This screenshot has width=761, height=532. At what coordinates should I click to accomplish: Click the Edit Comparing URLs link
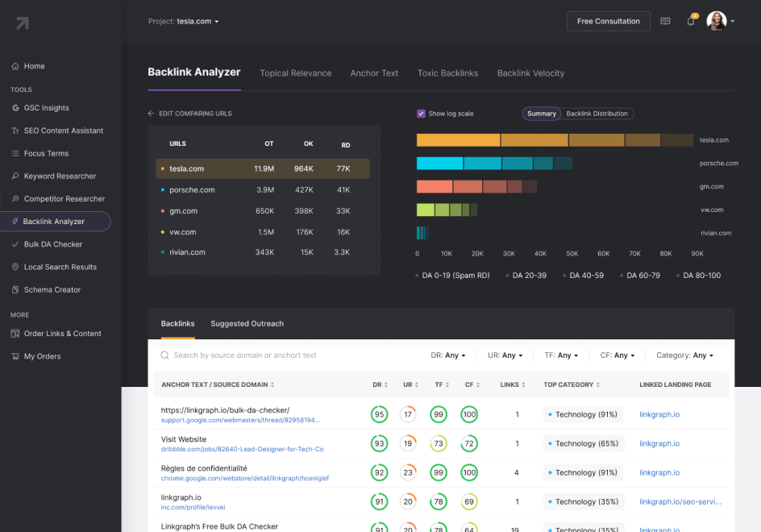tap(195, 114)
